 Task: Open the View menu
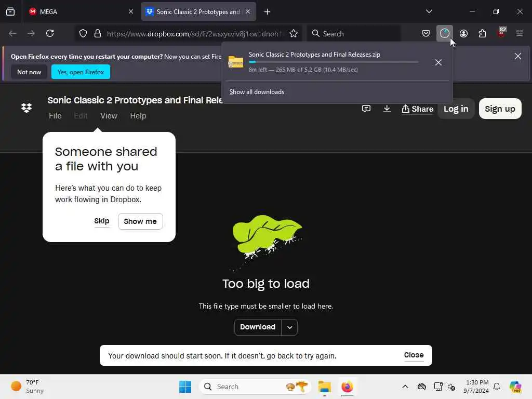tap(109, 116)
